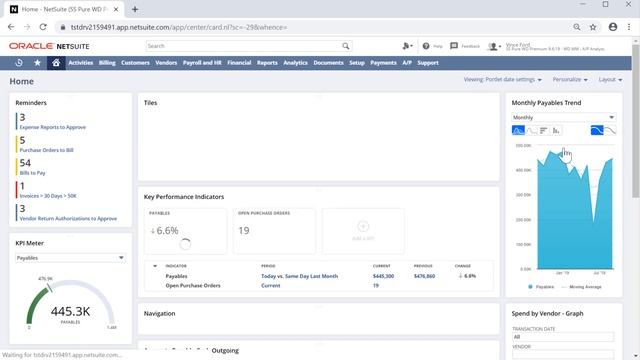Select the column chart type icon

[556, 131]
